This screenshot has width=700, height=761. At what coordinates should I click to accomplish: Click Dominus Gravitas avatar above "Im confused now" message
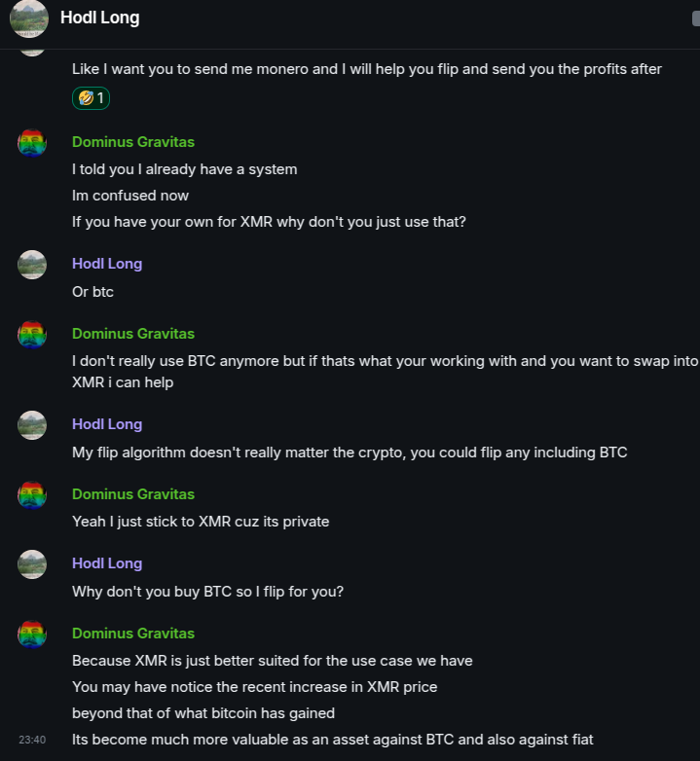coord(32,143)
